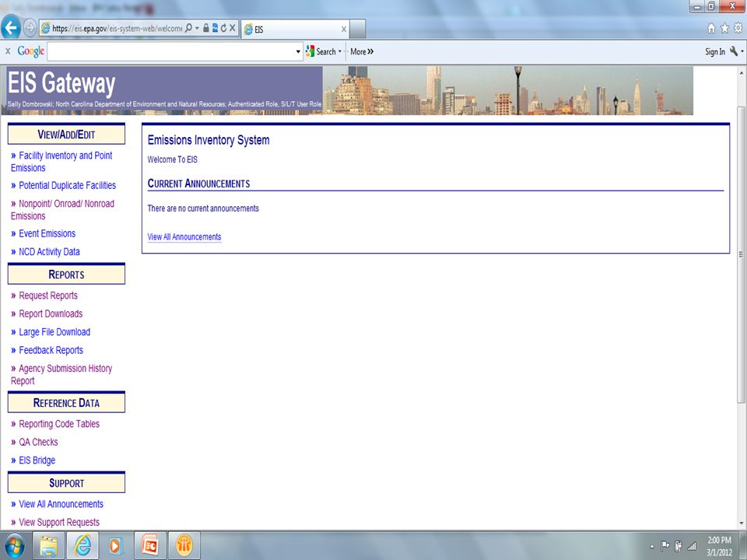Screen dimensions: 747x560
Task: Click Internet Explorer icon on the taskbar
Action: click(82, 545)
